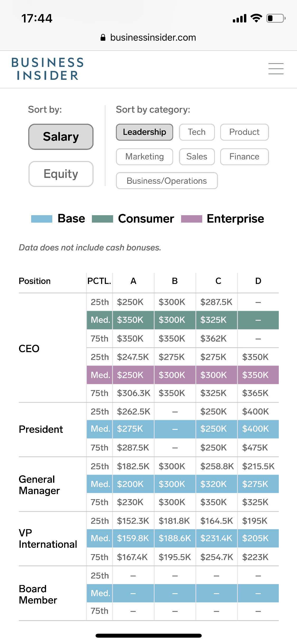Viewport: 297px width, 644px height.
Task: Select the Salary sort toggle
Action: point(61,137)
